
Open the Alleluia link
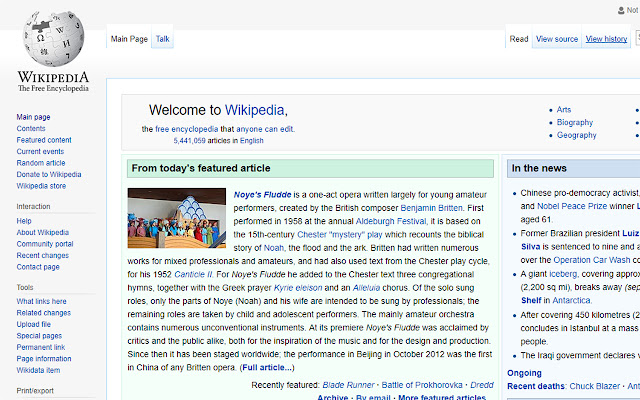[367, 288]
